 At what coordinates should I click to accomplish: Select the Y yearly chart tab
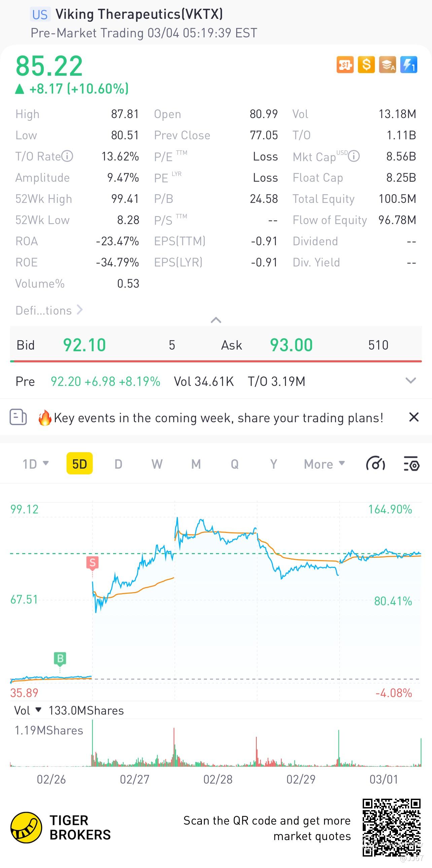[x=274, y=464]
